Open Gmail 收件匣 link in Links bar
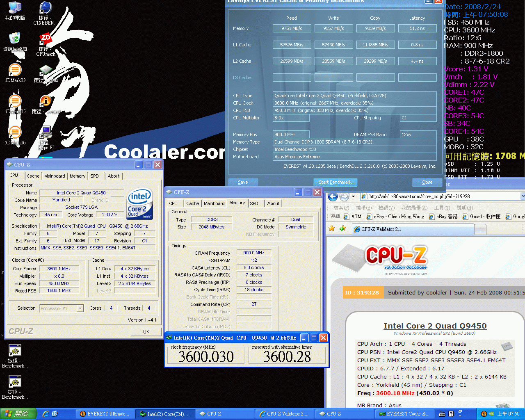Viewport: 525px width, 420px height. point(482,217)
